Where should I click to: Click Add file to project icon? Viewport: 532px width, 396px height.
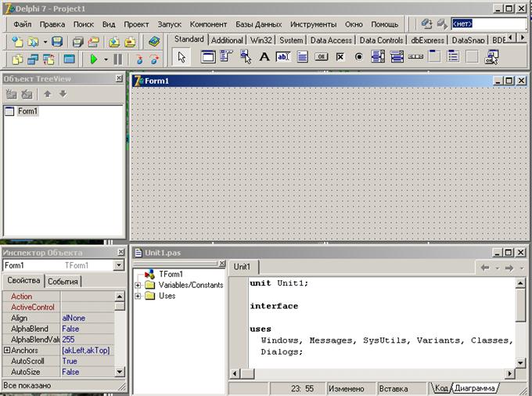coord(114,41)
